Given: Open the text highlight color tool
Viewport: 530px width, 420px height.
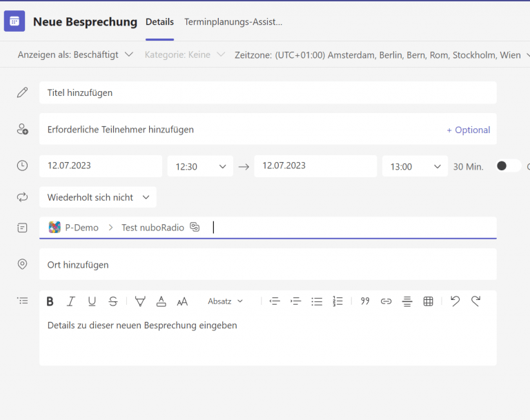Looking at the screenshot, I should pyautogui.click(x=140, y=301).
